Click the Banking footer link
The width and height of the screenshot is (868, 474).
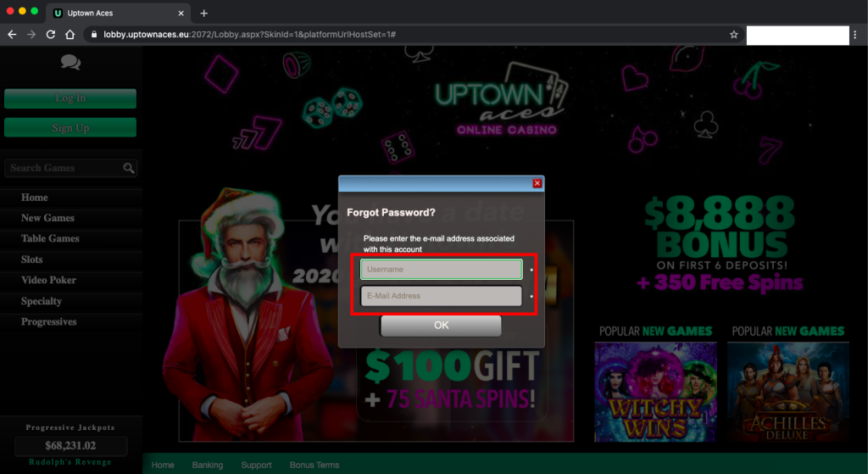[x=208, y=465]
